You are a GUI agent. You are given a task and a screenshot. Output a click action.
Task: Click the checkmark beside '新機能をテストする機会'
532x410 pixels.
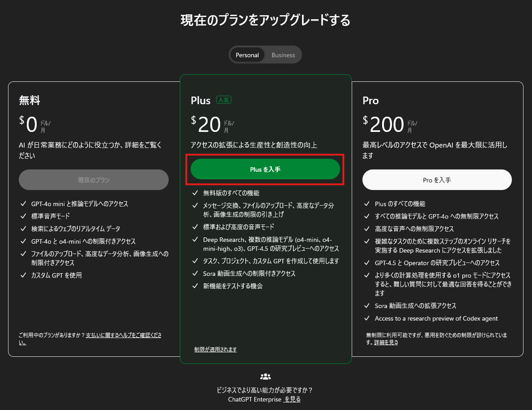pyautogui.click(x=195, y=286)
